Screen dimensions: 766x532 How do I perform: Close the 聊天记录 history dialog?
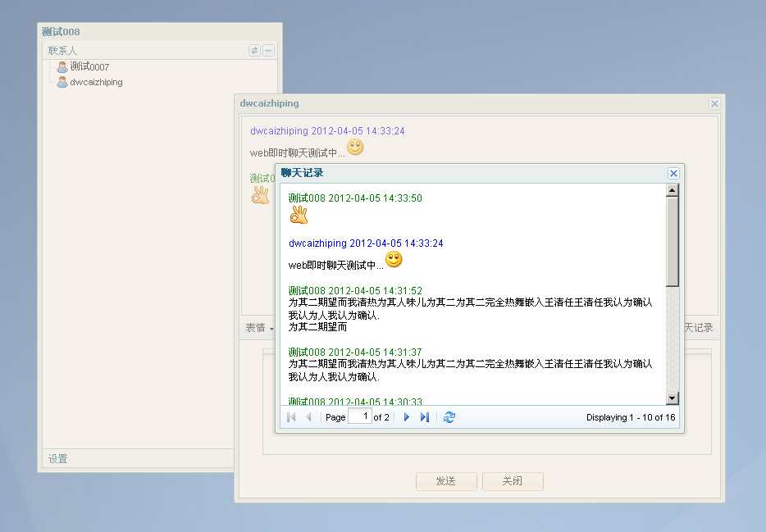click(x=673, y=173)
